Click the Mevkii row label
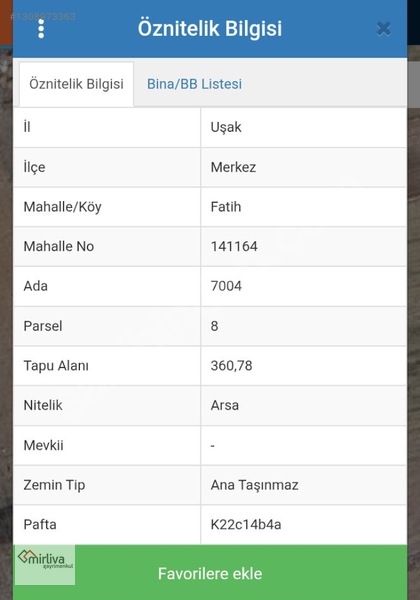This screenshot has height=600, width=420. pos(43,445)
